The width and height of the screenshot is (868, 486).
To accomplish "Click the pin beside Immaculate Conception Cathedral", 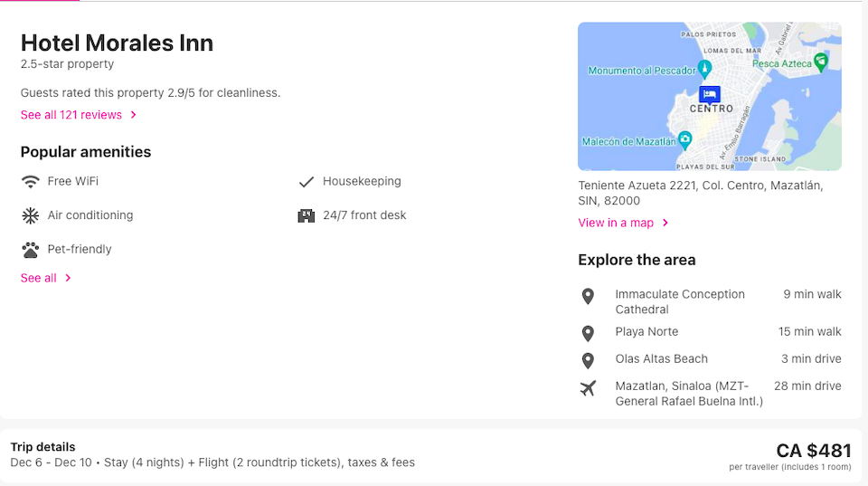I will tap(588, 296).
